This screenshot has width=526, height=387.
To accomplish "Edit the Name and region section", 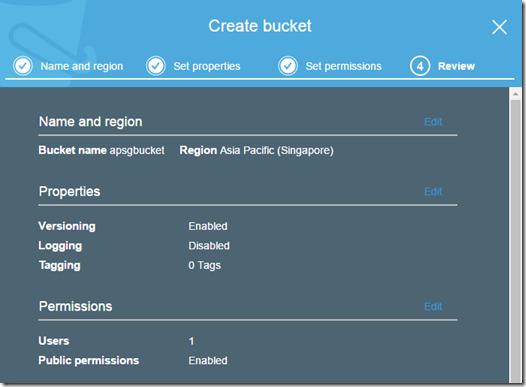I will [x=433, y=122].
